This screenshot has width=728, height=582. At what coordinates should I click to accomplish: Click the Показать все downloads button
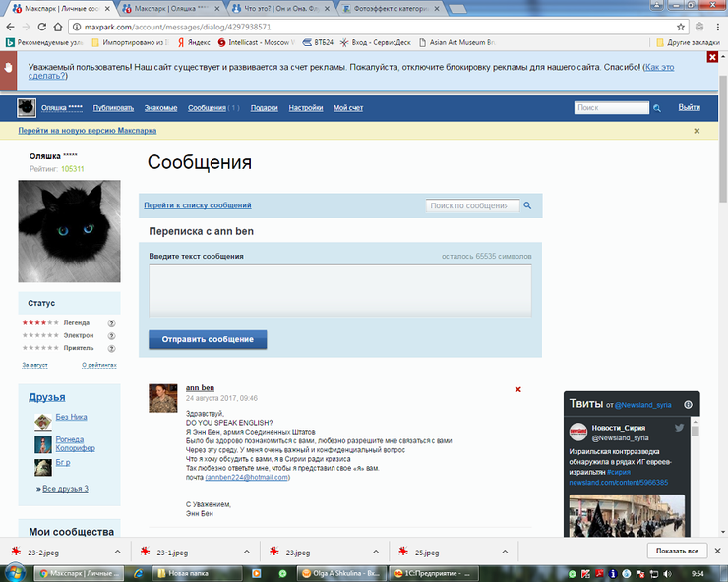(677, 552)
